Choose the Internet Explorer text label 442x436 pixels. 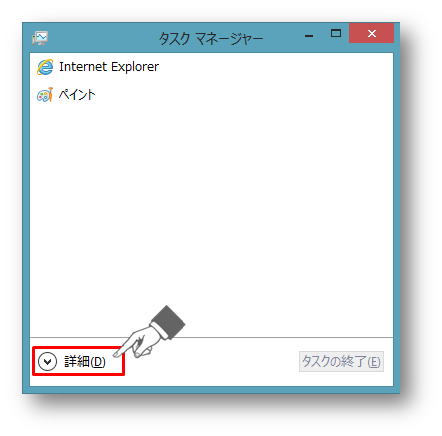pyautogui.click(x=109, y=67)
